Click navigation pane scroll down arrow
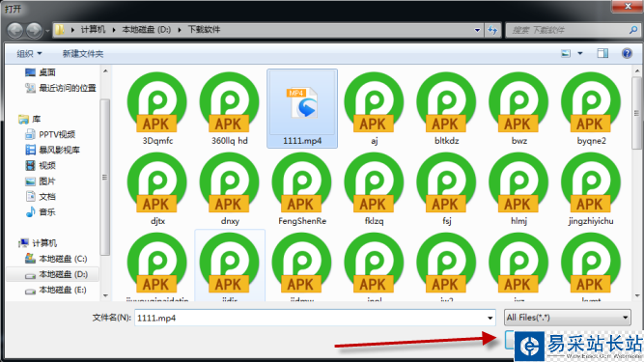Screen dimensions: 644x362 (105, 295)
